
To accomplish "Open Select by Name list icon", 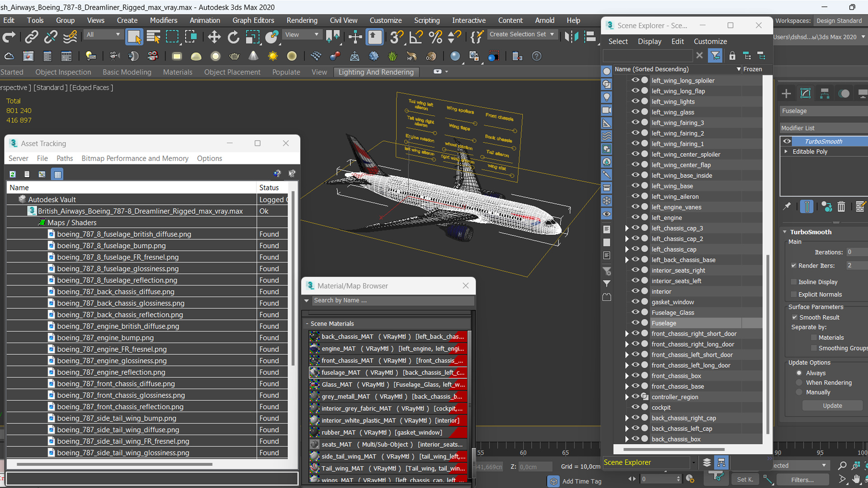I will pos(153,37).
